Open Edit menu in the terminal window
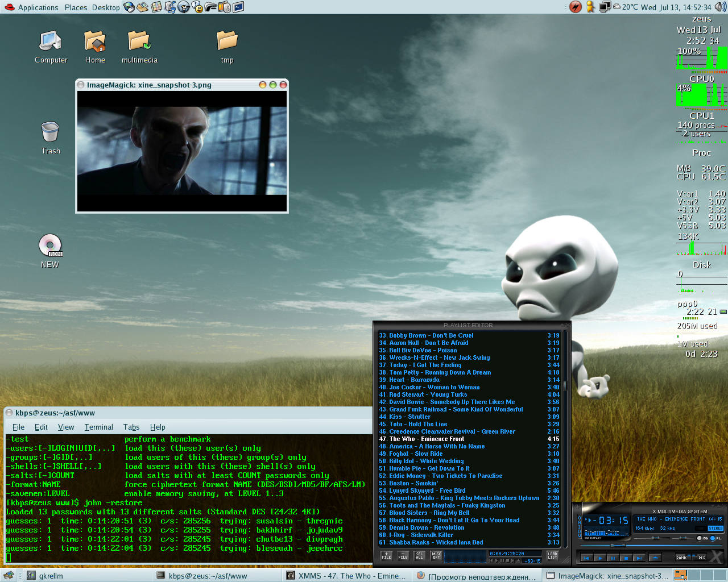The width and height of the screenshot is (728, 582). point(41,427)
